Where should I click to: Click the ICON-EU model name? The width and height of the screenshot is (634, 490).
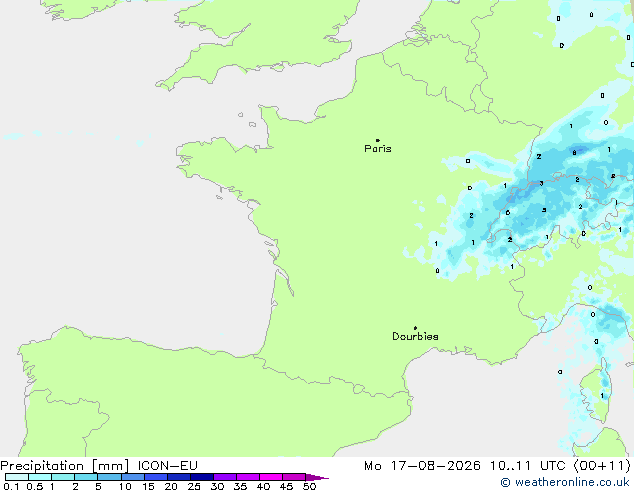pos(168,466)
